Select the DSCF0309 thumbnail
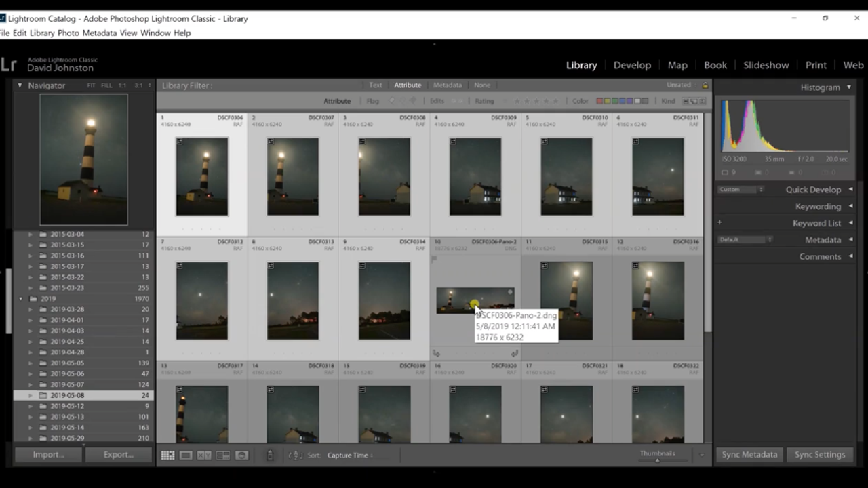Image resolution: width=868 pixels, height=488 pixels. 475,177
